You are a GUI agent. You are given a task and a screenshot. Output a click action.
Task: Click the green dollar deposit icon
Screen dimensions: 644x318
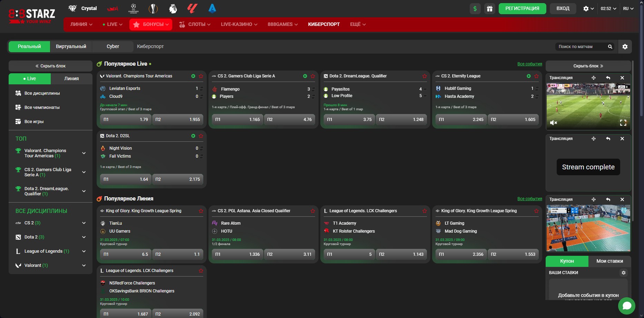[475, 9]
